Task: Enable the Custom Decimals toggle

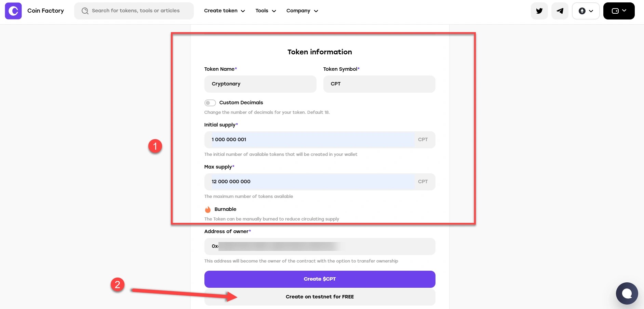Action: [210, 103]
